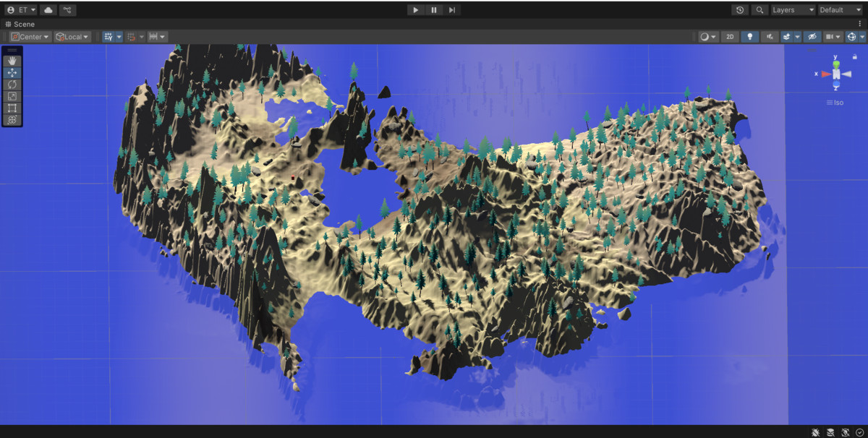The image size is (868, 438).
Task: Open the Layers dropdown
Action: [792, 10]
